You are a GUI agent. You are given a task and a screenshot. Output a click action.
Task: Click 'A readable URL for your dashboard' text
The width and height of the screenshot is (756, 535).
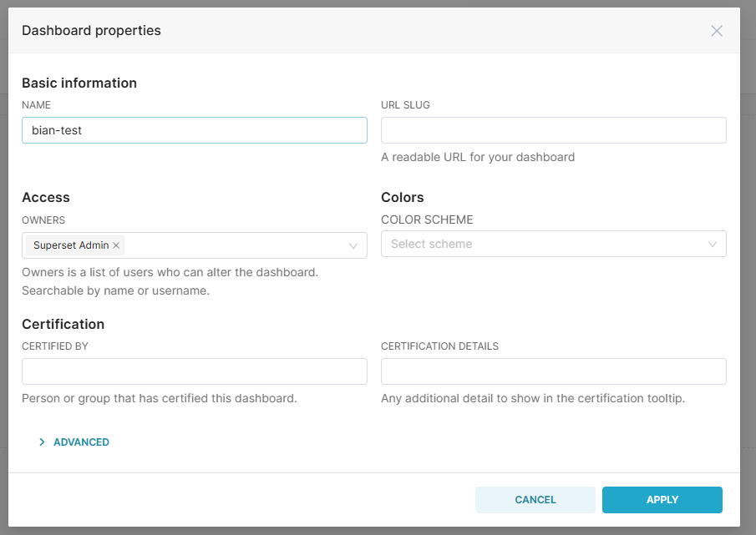[x=478, y=158]
